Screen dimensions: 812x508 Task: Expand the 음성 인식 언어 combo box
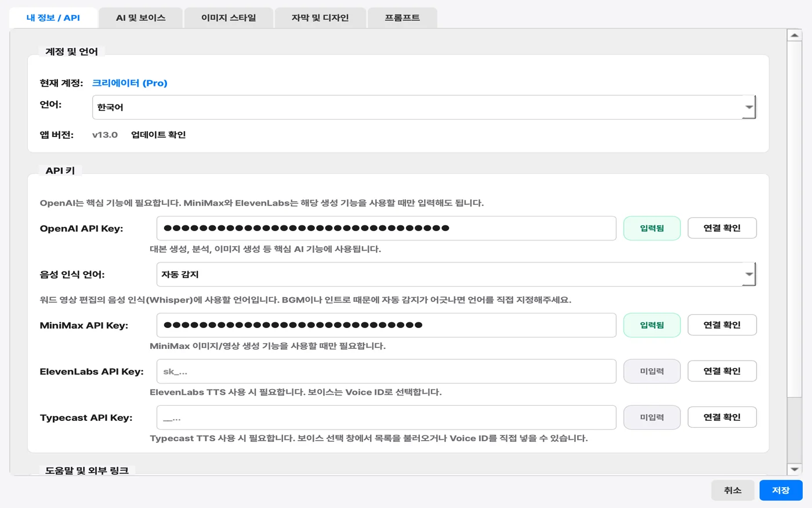click(x=456, y=275)
